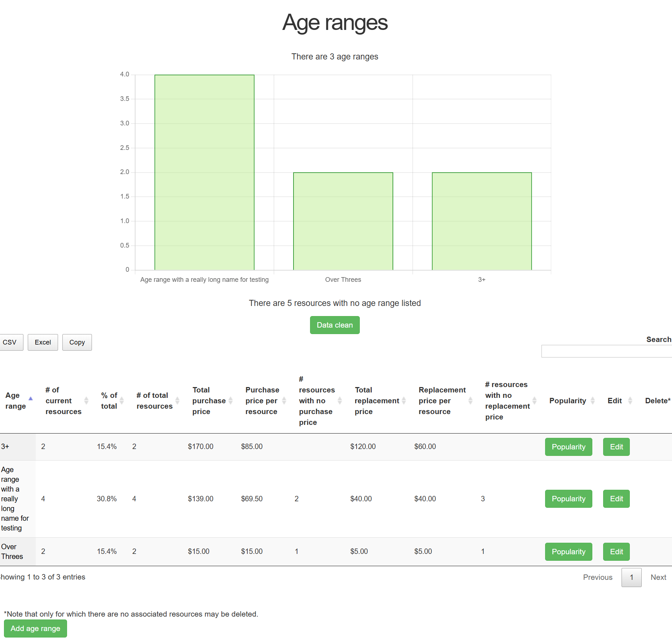Click the Over Threes chart bar
672x644 pixels.
tap(343, 221)
